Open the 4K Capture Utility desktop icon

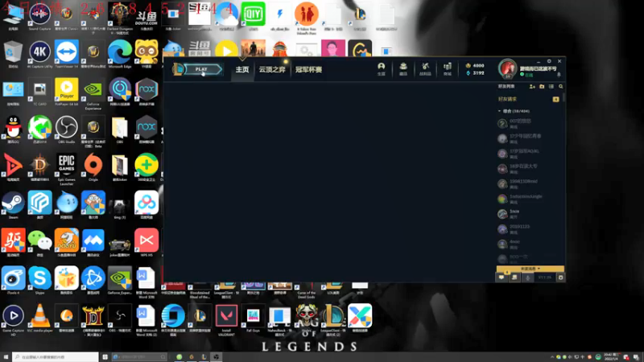[x=39, y=55]
